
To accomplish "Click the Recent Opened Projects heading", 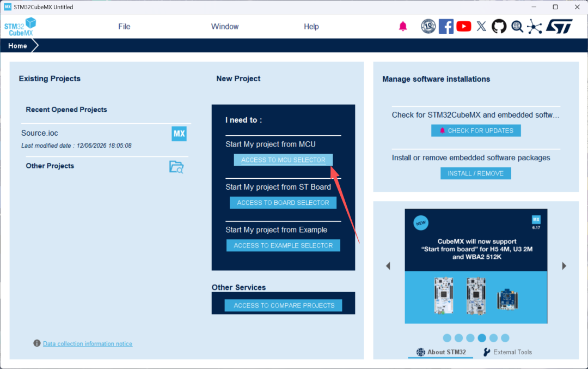I will tap(66, 110).
